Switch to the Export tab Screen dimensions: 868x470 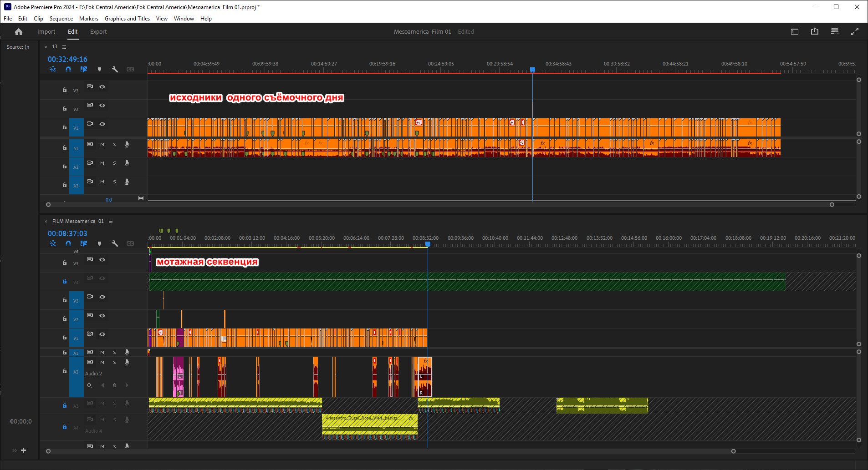click(98, 32)
